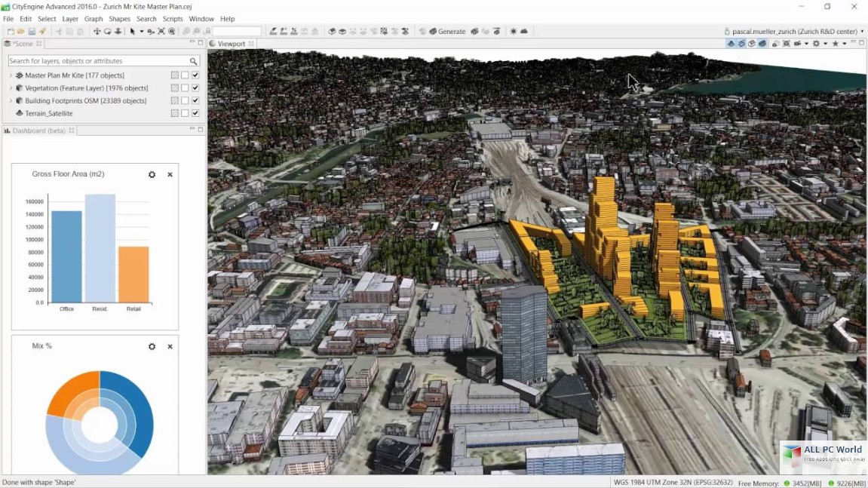
Task: Click the empty toolbar text field
Action: (236, 32)
